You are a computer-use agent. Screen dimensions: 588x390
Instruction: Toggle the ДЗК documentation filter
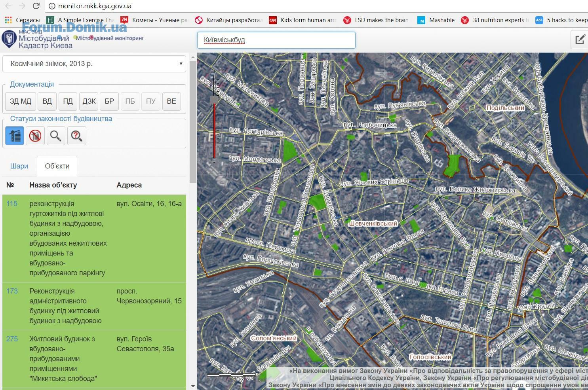pyautogui.click(x=89, y=101)
